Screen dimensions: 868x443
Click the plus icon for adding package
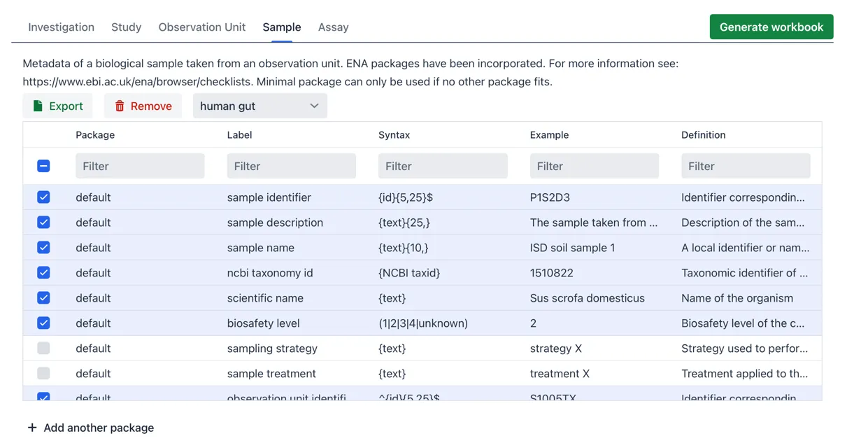tap(32, 428)
